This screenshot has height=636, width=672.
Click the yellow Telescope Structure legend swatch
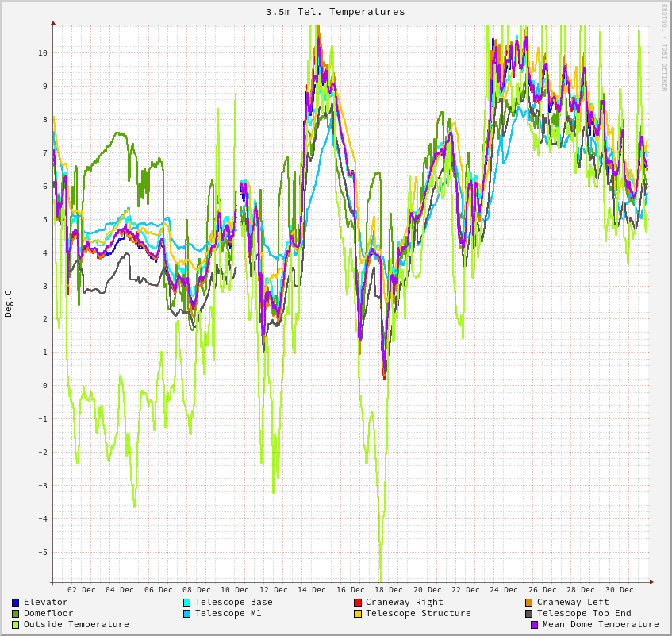click(358, 614)
